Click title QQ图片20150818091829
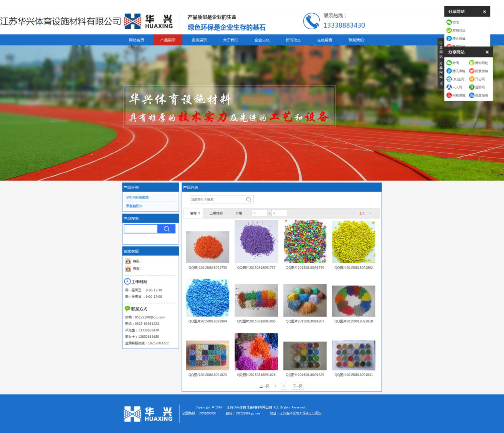This screenshot has height=433, width=504. point(305,375)
